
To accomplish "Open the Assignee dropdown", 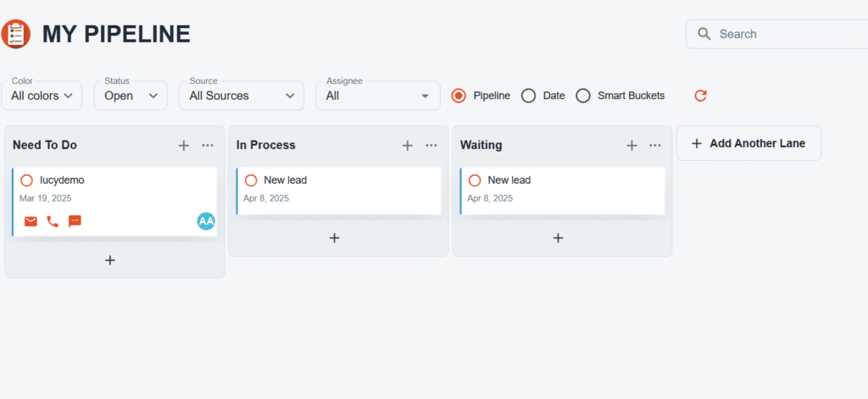I will pyautogui.click(x=378, y=96).
